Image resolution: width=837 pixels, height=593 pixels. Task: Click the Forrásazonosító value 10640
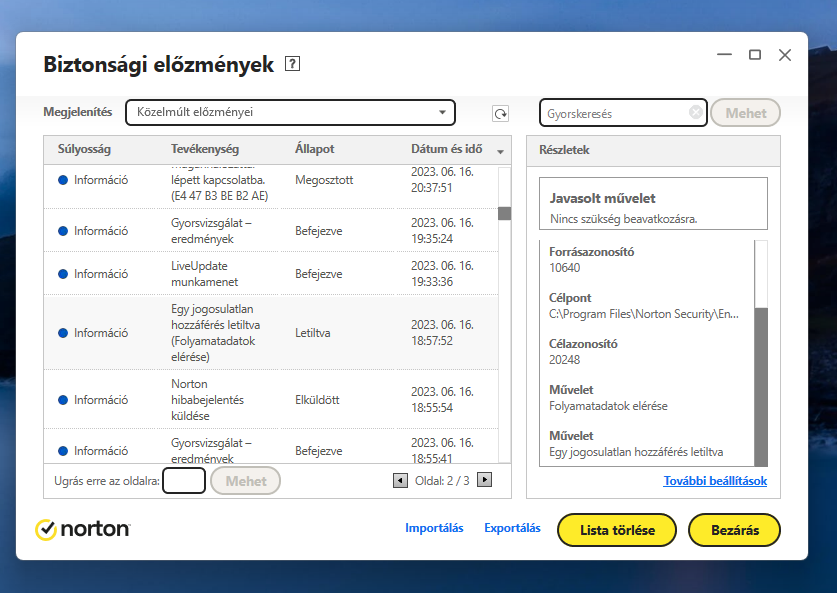pos(564,267)
